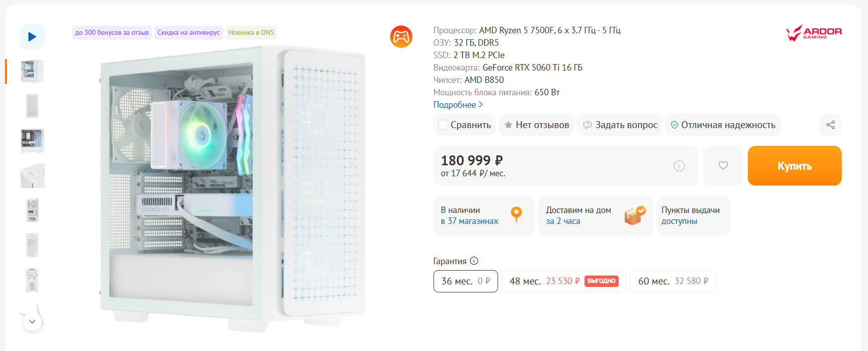Tick the Сравнить checkbox
Image resolution: width=868 pixels, height=351 pixels.
443,125
